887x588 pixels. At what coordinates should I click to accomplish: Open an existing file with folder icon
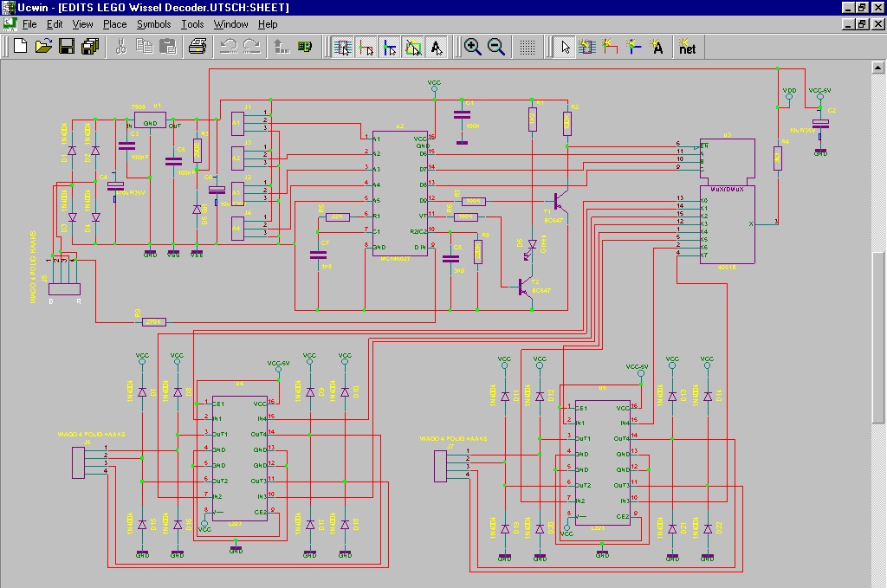[43, 47]
